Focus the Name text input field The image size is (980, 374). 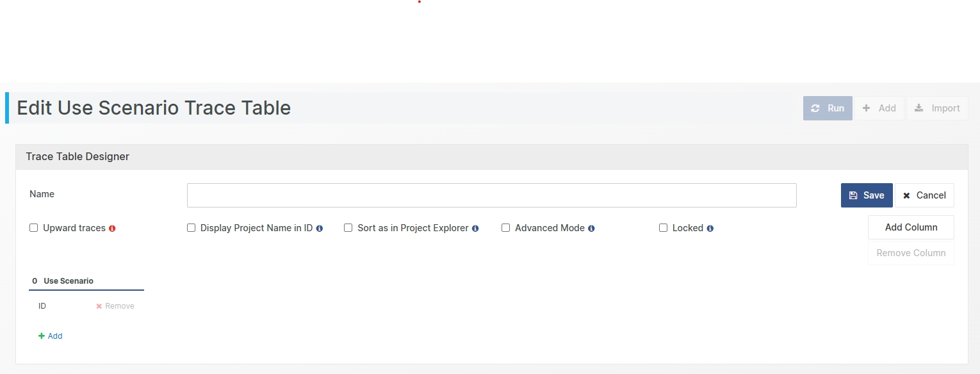[x=491, y=195]
